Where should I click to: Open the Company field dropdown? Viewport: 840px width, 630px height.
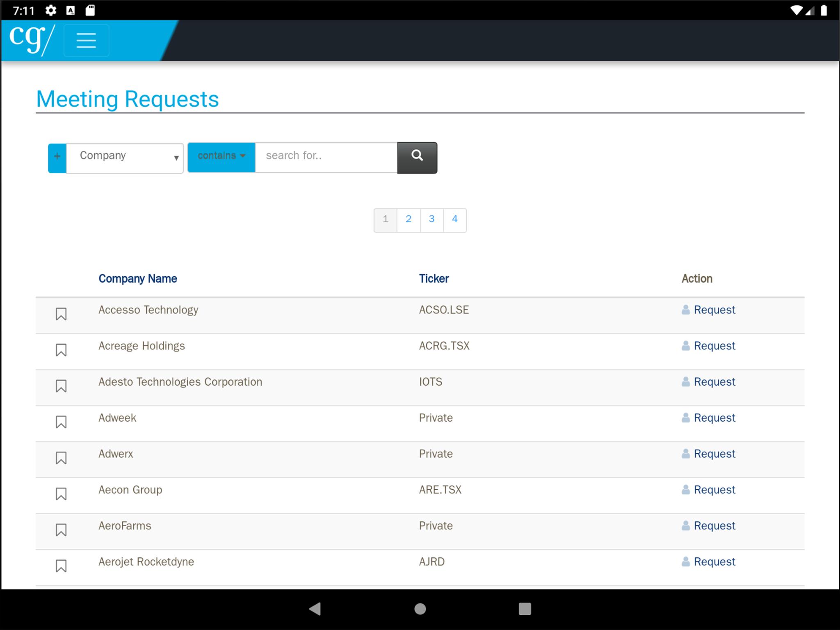[125, 158]
